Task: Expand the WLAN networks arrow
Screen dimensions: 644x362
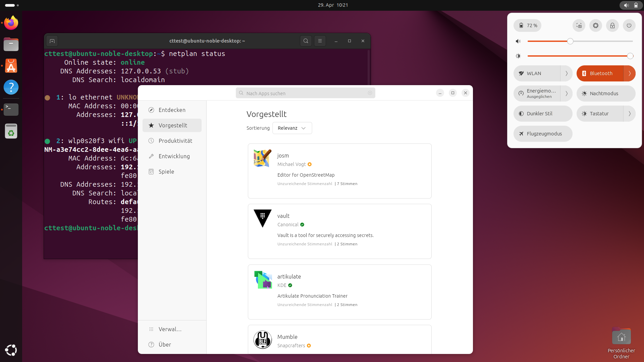Action: pos(567,73)
